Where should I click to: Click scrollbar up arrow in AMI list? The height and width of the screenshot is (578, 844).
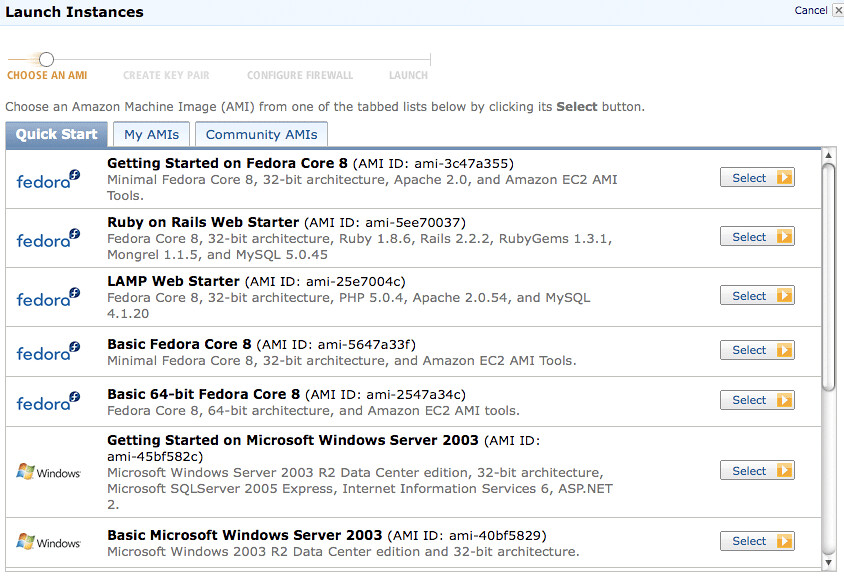pyautogui.click(x=828, y=156)
